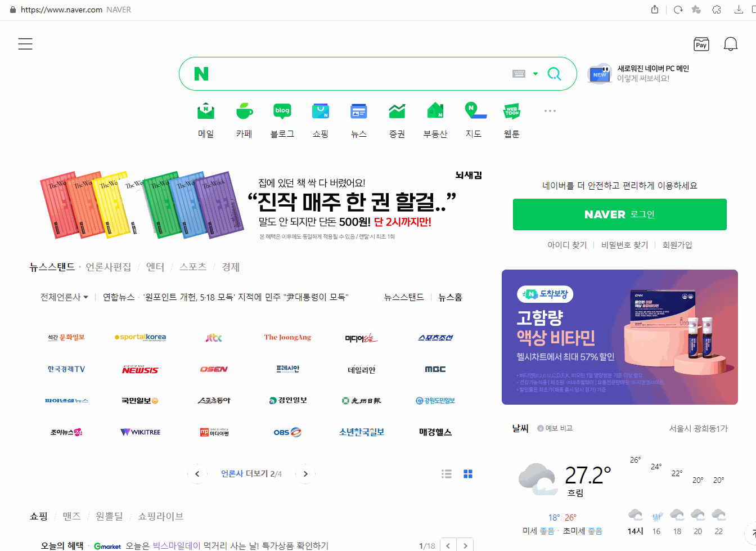The height and width of the screenshot is (551, 756).
Task: Open the 고함량 액상 비타민 ad banner
Action: point(620,337)
